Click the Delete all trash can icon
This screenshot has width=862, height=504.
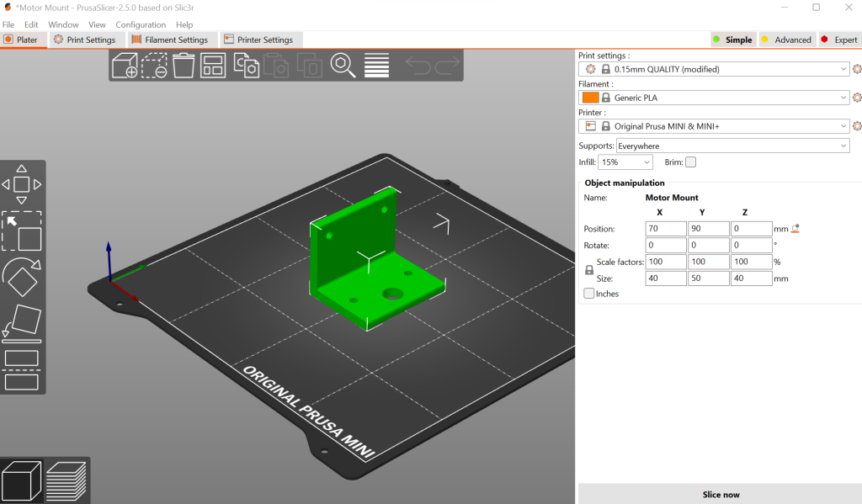pyautogui.click(x=184, y=66)
